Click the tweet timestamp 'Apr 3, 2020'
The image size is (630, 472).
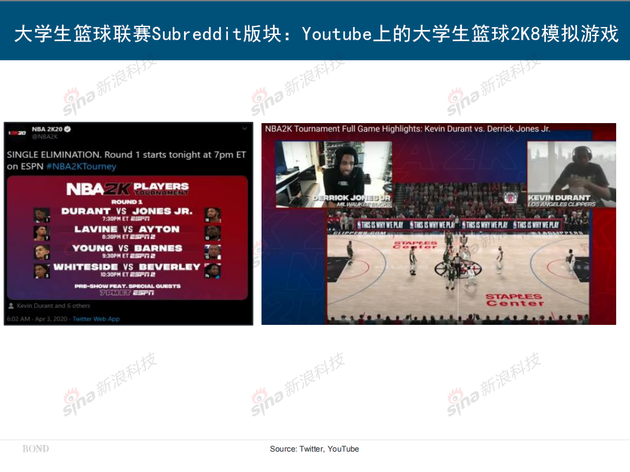[51, 319]
